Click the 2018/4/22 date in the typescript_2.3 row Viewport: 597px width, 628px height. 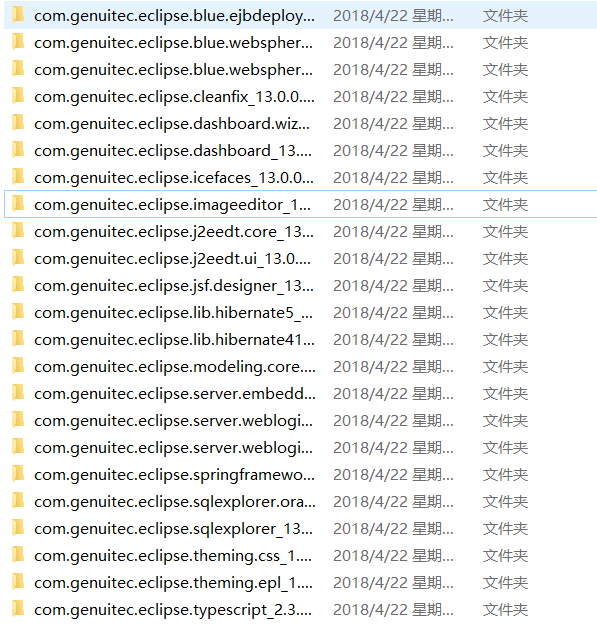pos(393,610)
